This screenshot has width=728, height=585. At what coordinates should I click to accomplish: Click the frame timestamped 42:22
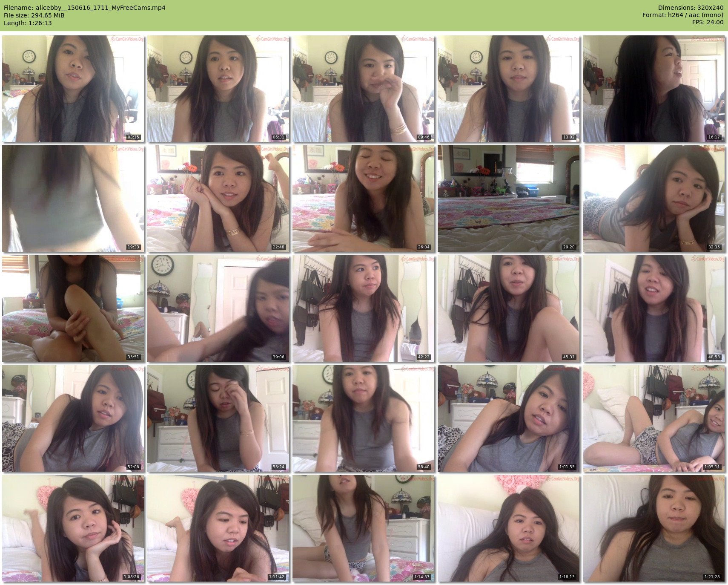(x=363, y=308)
